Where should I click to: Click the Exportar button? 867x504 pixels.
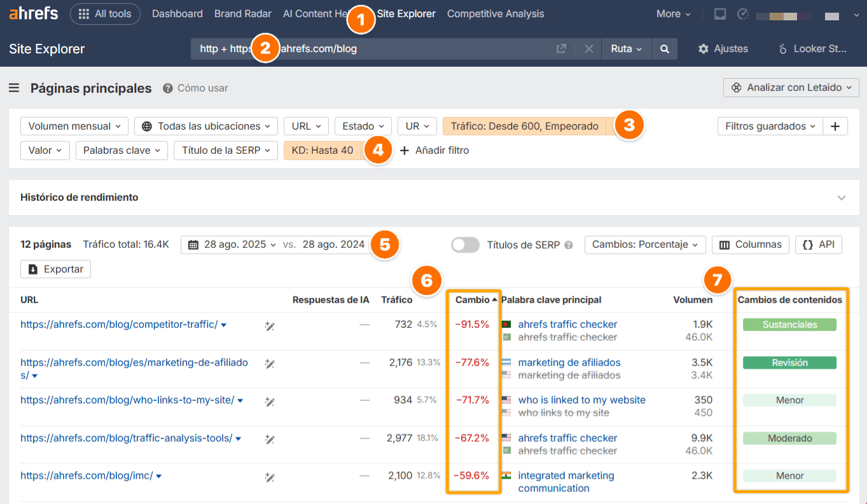coord(56,269)
